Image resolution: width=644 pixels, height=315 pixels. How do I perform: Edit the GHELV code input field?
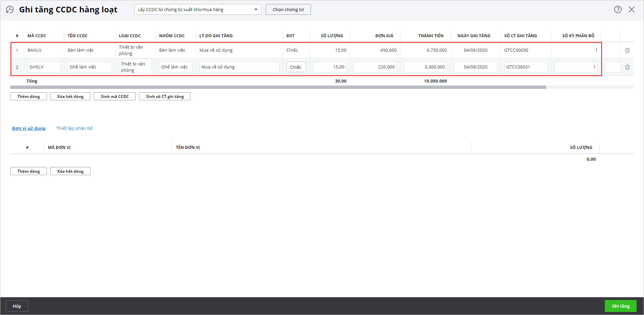(44, 67)
